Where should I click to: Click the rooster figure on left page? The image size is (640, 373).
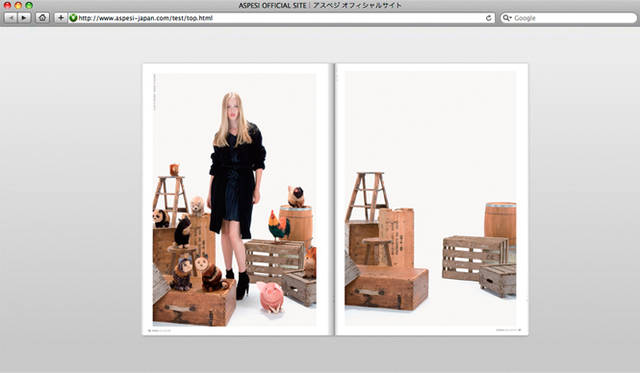[279, 225]
